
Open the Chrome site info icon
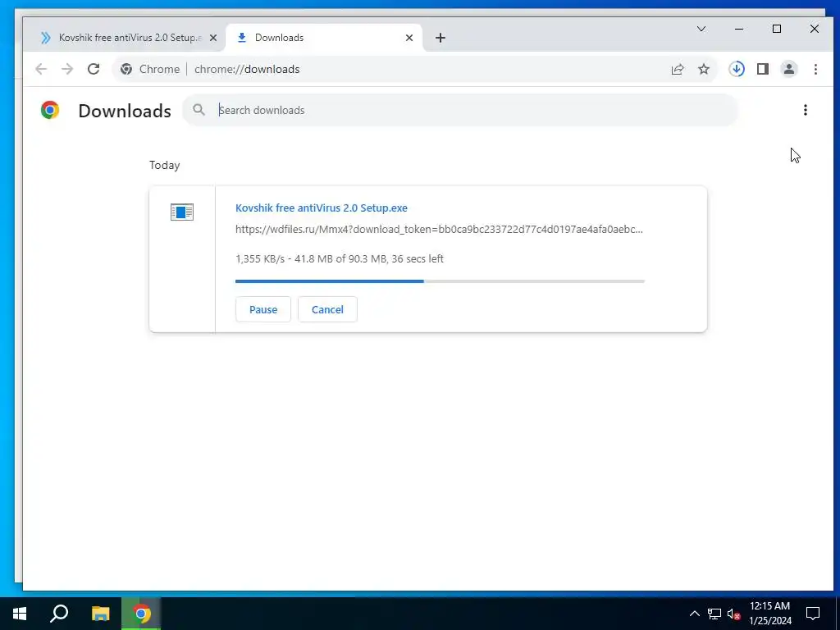point(126,69)
